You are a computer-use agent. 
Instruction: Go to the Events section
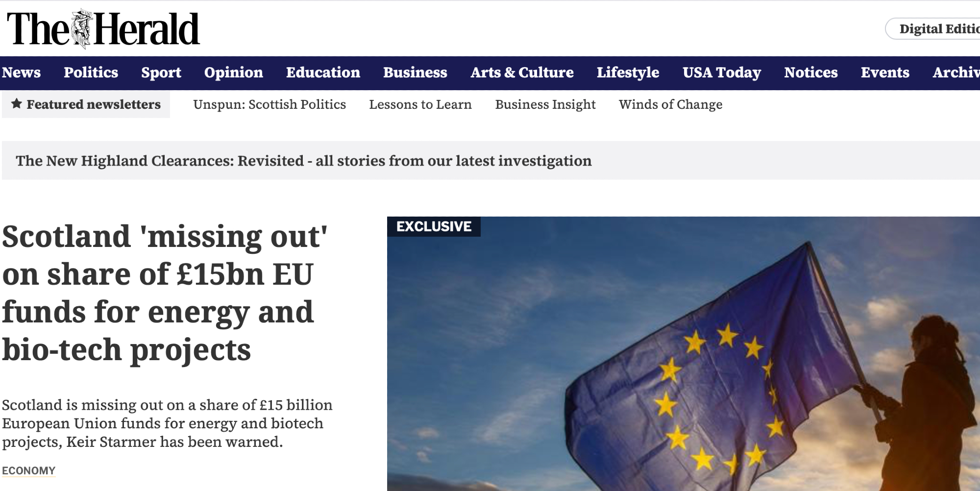click(885, 73)
